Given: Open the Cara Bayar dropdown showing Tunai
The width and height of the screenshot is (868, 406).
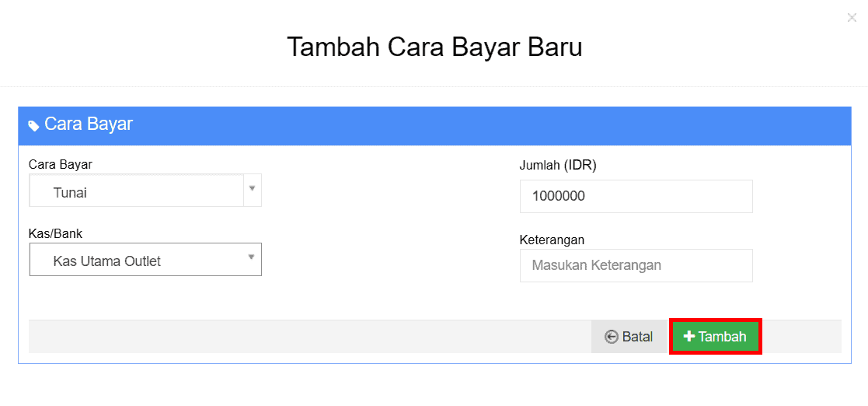Looking at the screenshot, I should pyautogui.click(x=145, y=191).
